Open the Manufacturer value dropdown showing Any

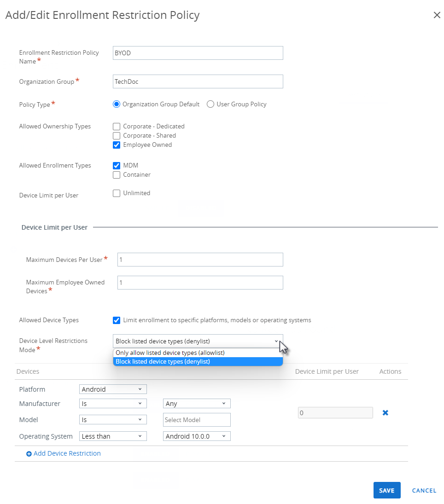[197, 403]
